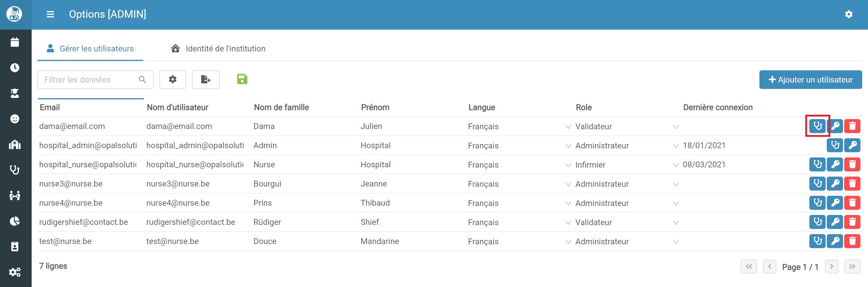
Task: Open the calendar icon in the sidebar
Action: pos(15,42)
